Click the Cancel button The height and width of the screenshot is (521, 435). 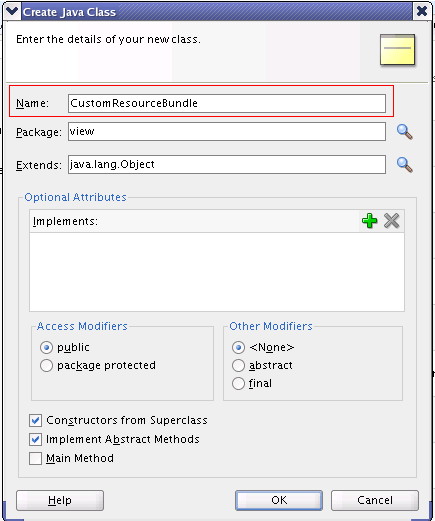click(375, 500)
